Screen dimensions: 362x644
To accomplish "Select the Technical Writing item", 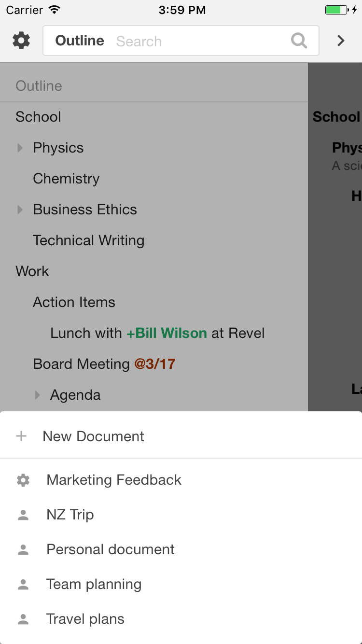I will [89, 240].
